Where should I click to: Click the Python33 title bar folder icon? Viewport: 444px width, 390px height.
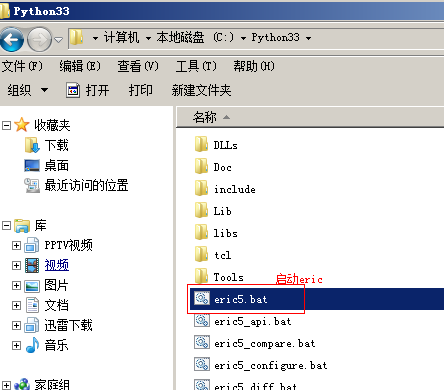click(x=5, y=11)
